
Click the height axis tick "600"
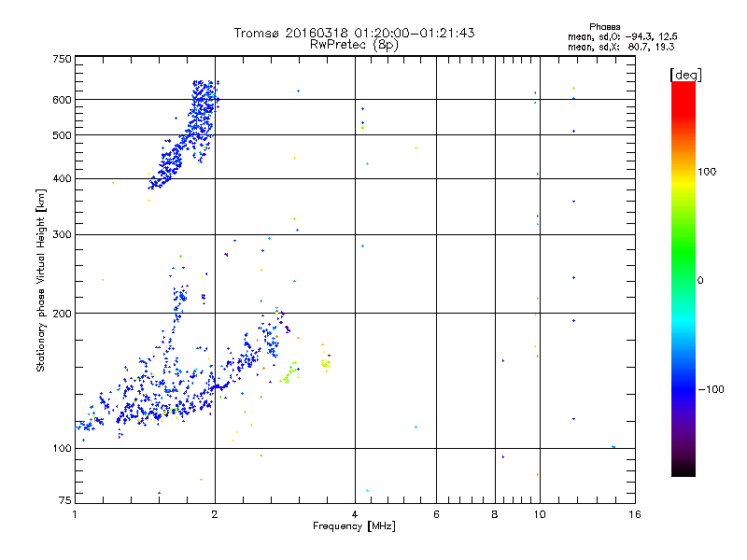click(62, 100)
